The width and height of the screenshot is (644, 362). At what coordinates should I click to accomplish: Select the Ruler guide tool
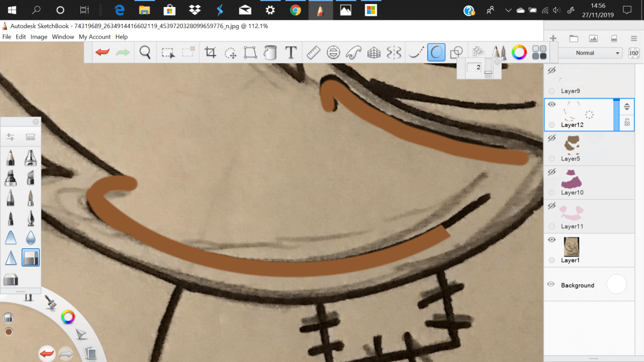point(313,52)
